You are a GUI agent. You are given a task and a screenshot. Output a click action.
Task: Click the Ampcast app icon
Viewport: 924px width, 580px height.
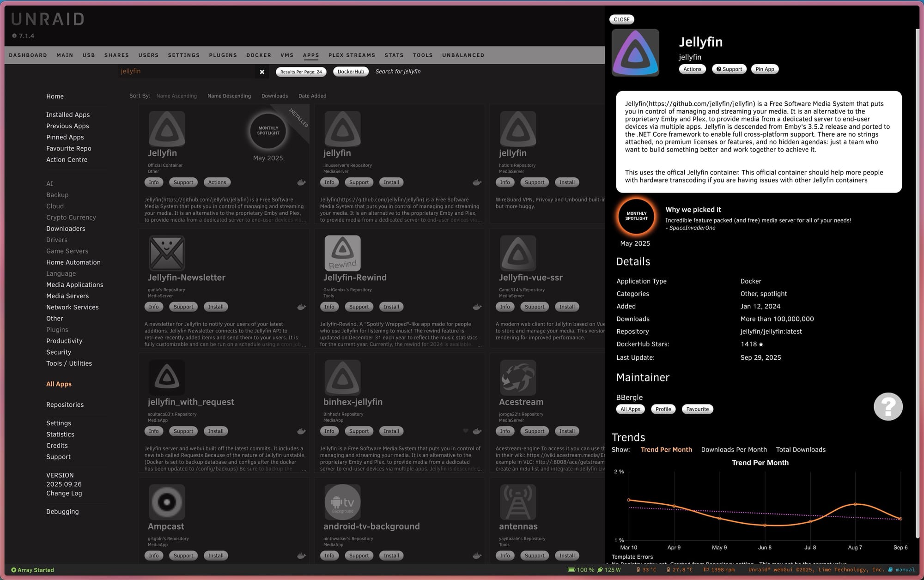coord(167,502)
